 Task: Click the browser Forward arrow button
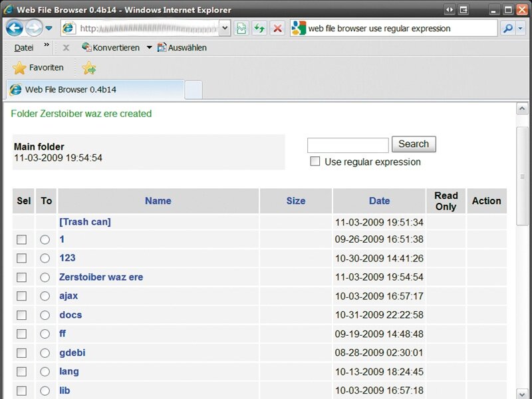[33, 28]
